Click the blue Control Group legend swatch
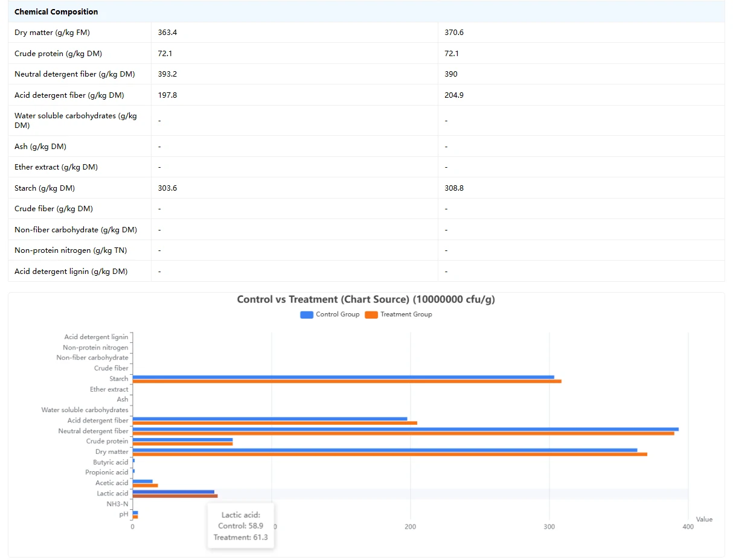This screenshot has width=733, height=560. point(307,314)
